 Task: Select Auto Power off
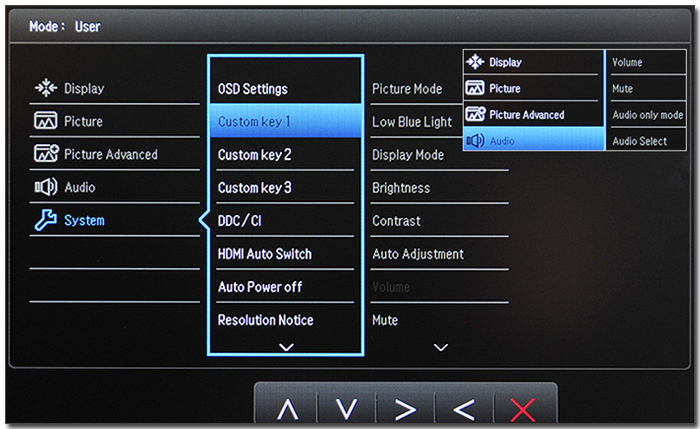coord(260,287)
